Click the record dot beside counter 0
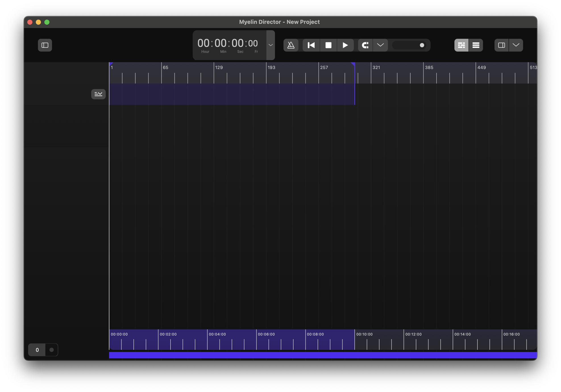The height and width of the screenshot is (392, 561). (51, 350)
